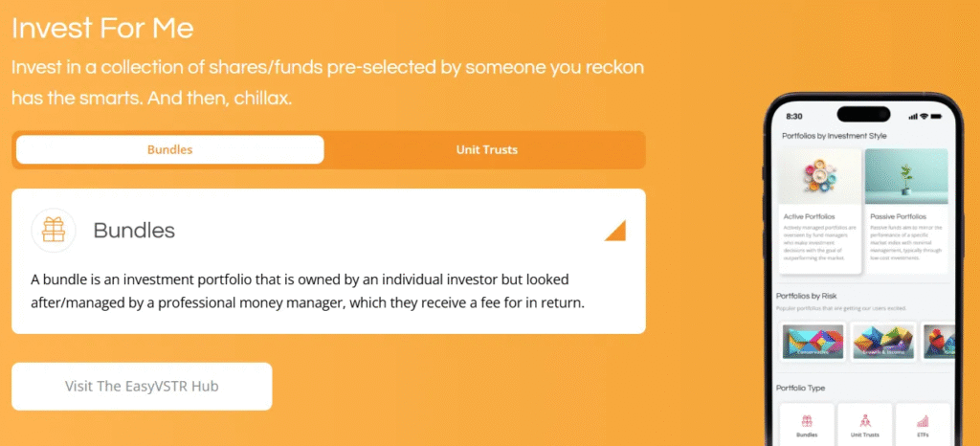980x446 pixels.
Task: Select the Conservative risk portfolio thumbnail
Action: pyautogui.click(x=813, y=342)
